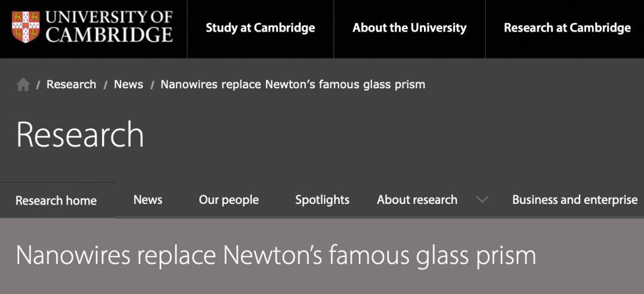
Task: Click the University of Cambridge wordmark text
Action: (x=109, y=27)
